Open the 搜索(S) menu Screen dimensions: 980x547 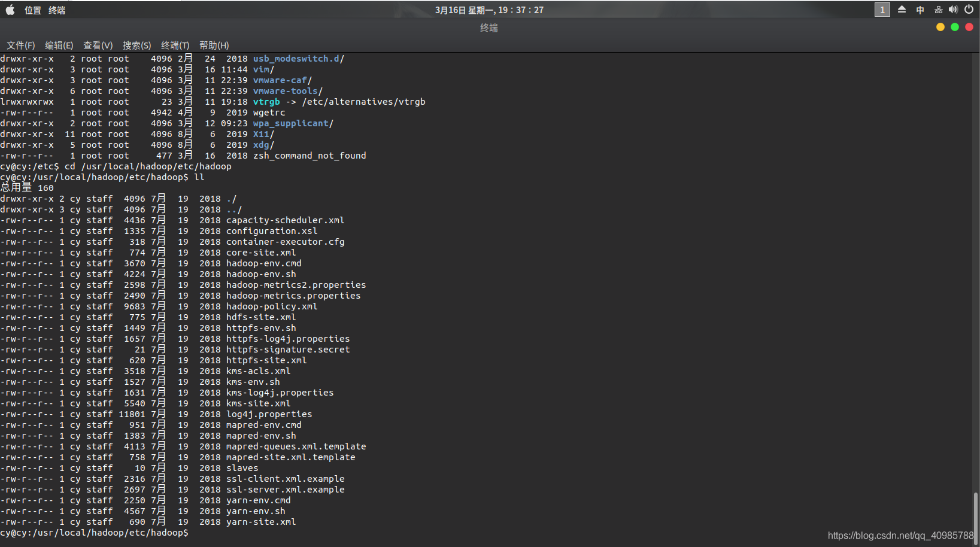[137, 45]
